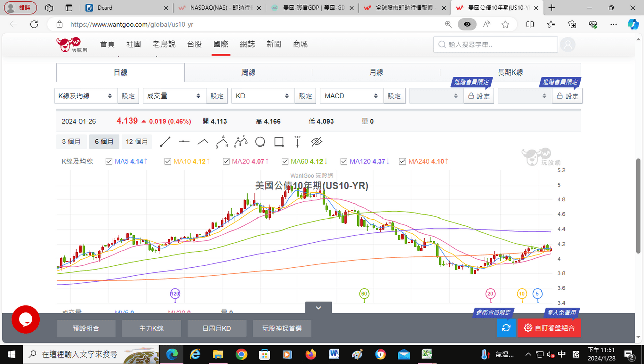644x364 pixels.
Task: Click the site search input field
Action: (496, 45)
